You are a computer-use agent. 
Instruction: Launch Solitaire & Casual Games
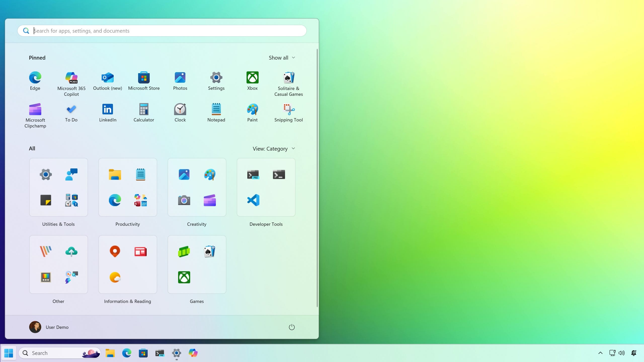(x=288, y=78)
